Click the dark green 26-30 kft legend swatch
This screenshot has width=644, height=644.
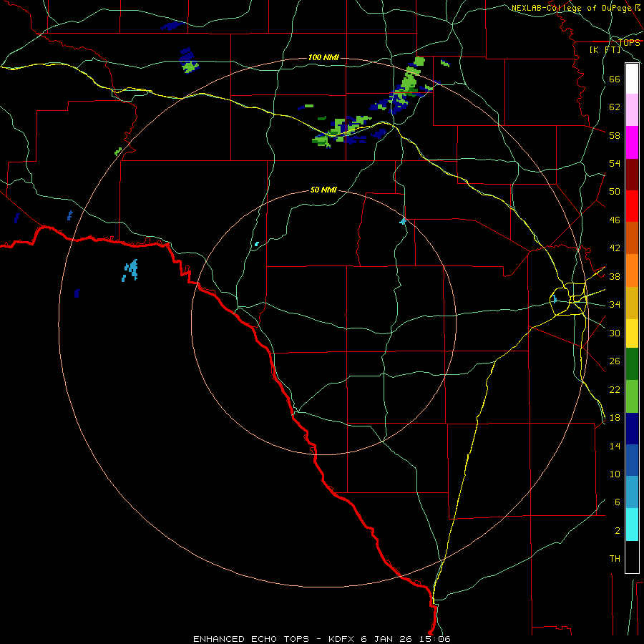tap(632, 364)
